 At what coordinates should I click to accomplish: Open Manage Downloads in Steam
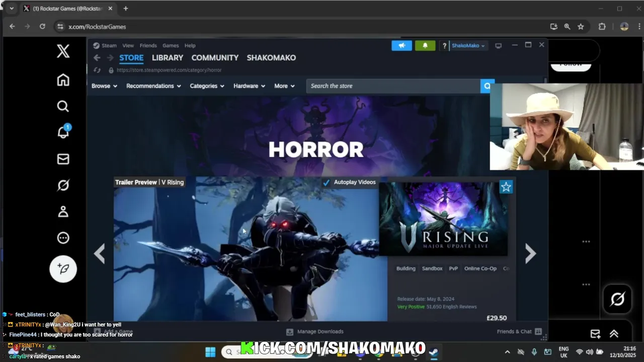tap(315, 332)
